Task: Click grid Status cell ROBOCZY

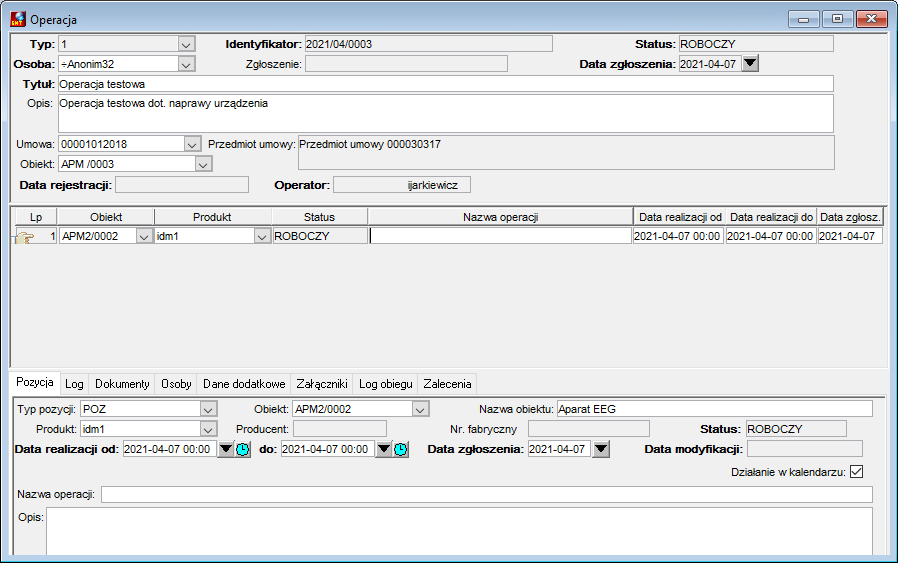Action: point(320,236)
